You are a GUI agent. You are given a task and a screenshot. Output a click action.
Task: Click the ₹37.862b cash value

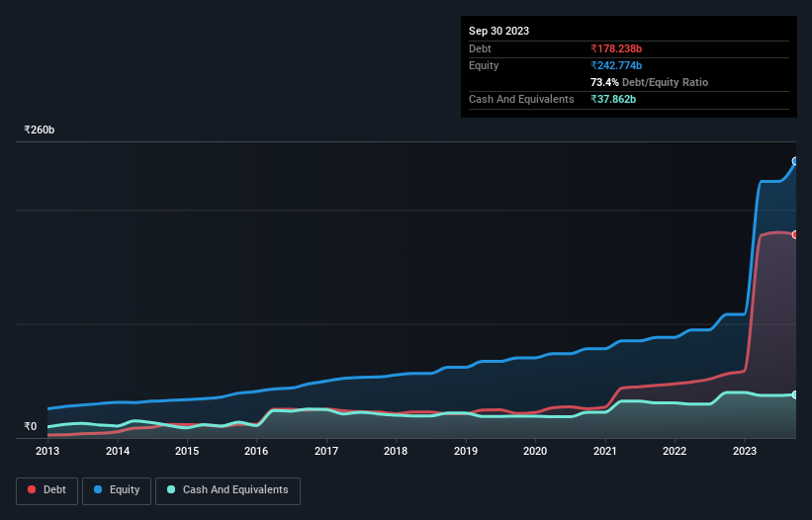point(613,99)
